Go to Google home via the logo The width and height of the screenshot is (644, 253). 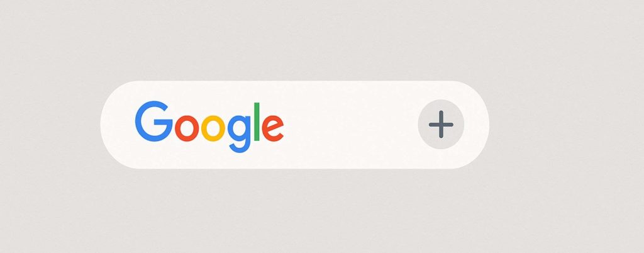click(x=209, y=127)
